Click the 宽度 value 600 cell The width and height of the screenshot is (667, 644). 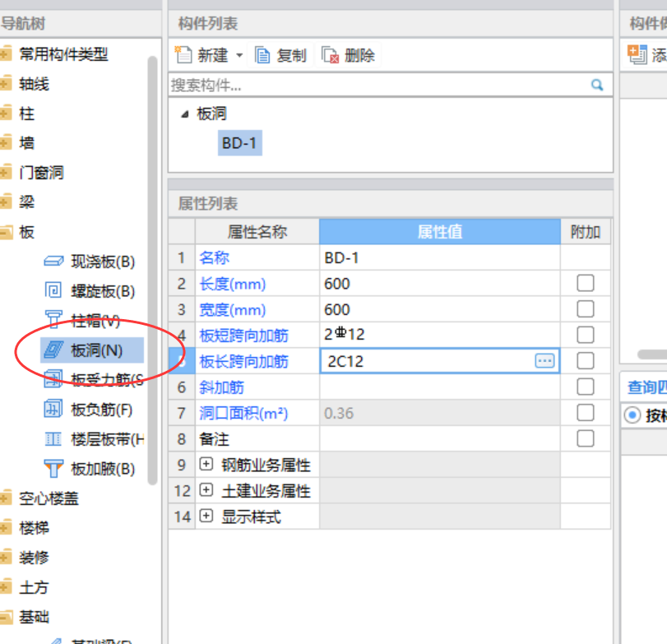click(439, 309)
